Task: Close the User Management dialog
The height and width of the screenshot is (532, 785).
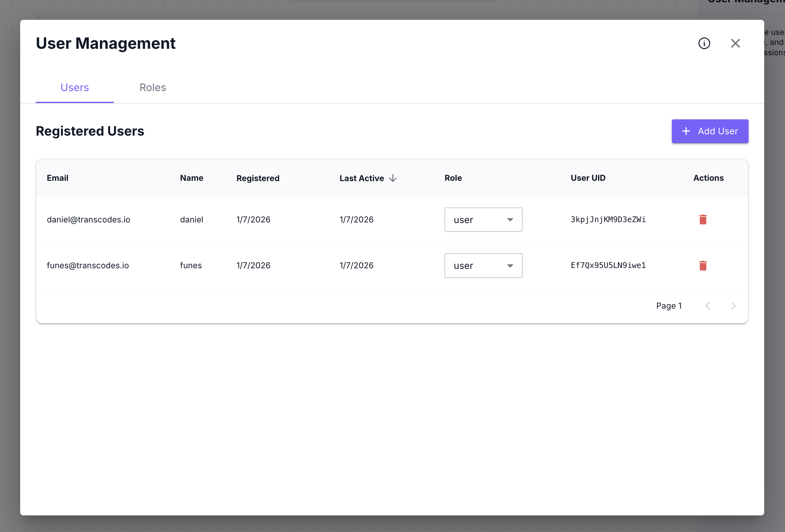Action: click(735, 43)
